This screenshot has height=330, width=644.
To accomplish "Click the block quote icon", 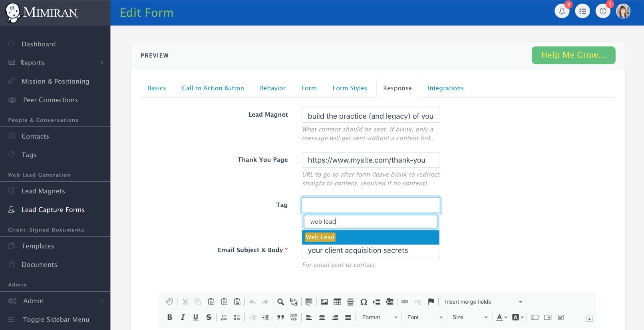I will point(281,317).
